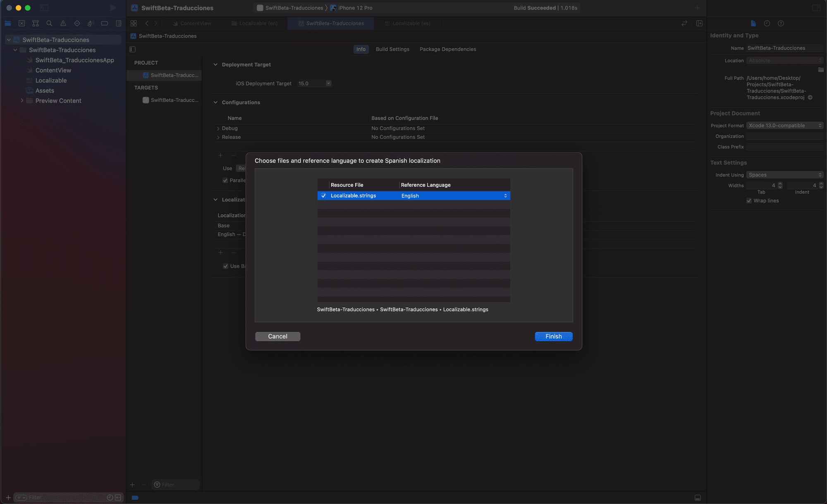Open the Debug navigator spray icon
The image size is (827, 504).
click(x=91, y=24)
